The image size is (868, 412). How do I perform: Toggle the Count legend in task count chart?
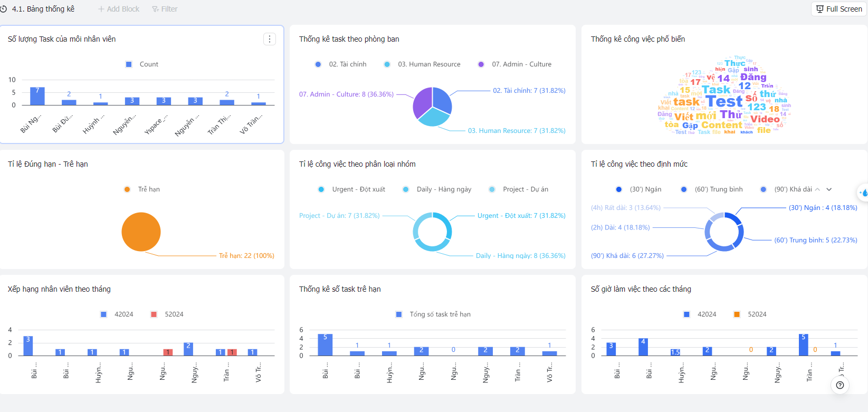pos(142,64)
